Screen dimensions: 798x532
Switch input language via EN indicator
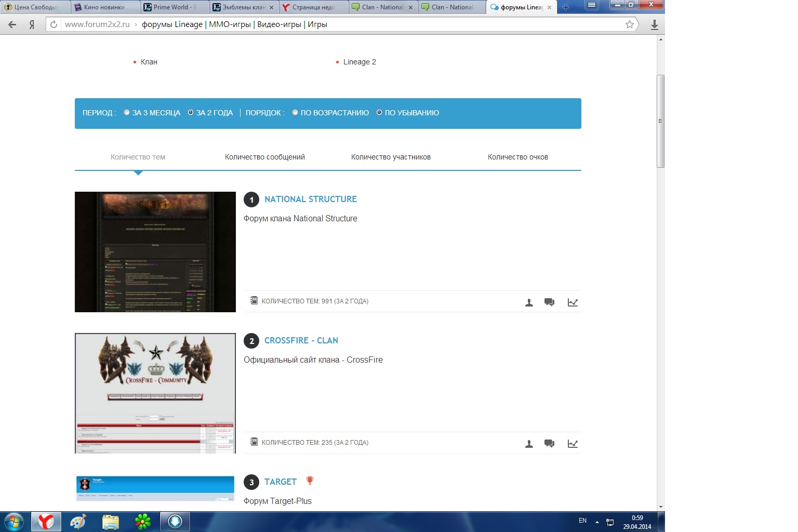click(x=582, y=521)
